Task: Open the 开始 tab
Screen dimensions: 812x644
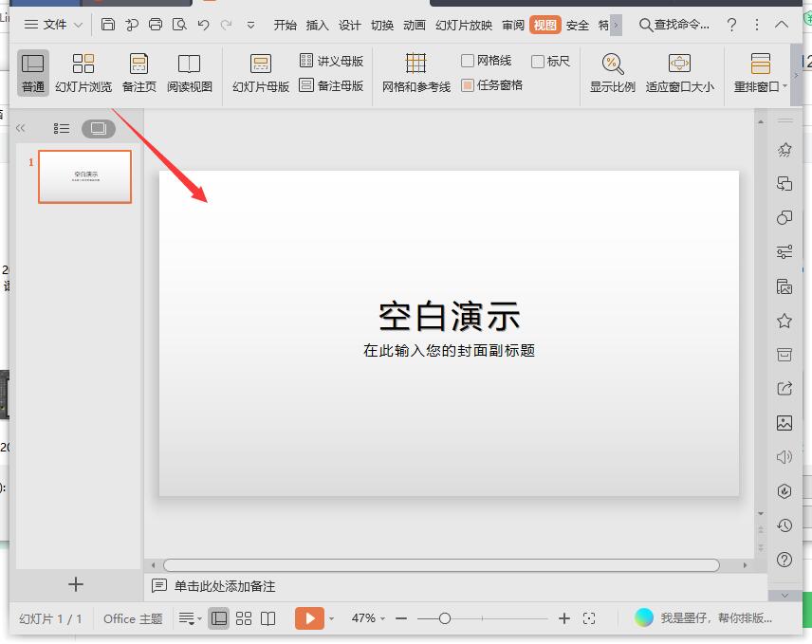Action: pyautogui.click(x=285, y=25)
